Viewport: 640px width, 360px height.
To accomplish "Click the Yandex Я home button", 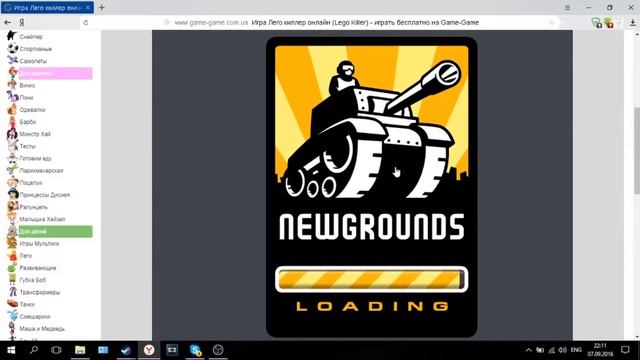I will (x=22, y=22).
